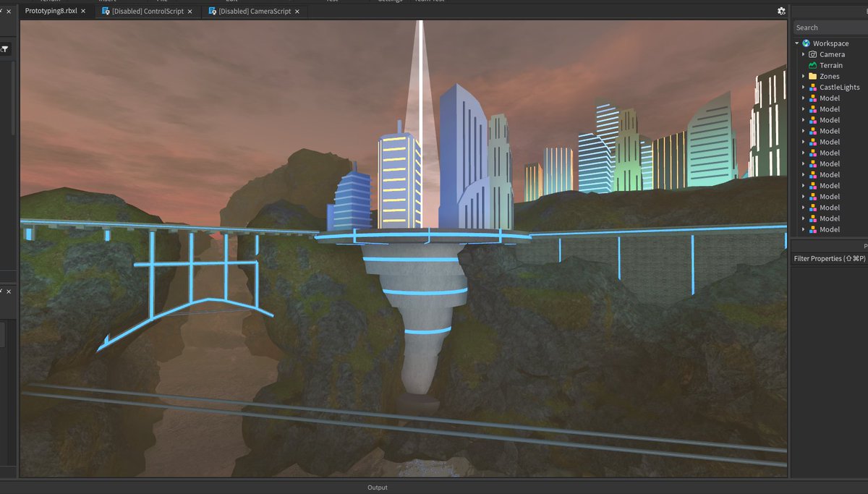This screenshot has height=494, width=868.
Task: Click the 3D viewport city tower scene
Action: (x=404, y=249)
